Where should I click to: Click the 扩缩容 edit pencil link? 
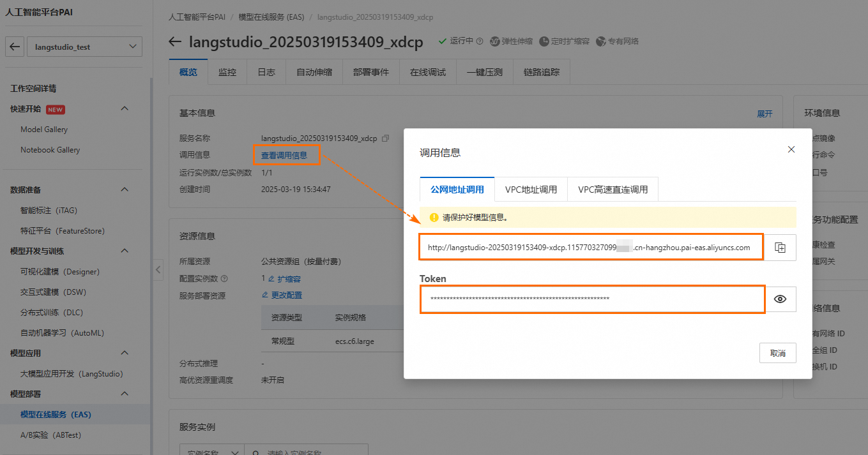(x=285, y=279)
